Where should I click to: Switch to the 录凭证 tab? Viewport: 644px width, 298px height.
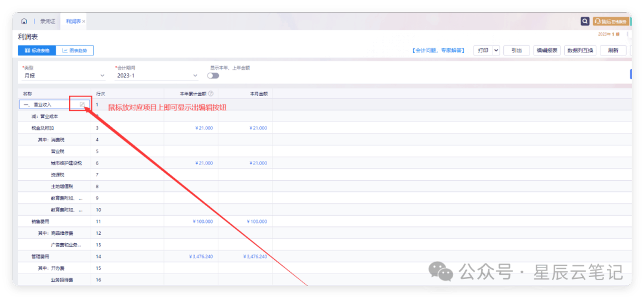(x=48, y=21)
